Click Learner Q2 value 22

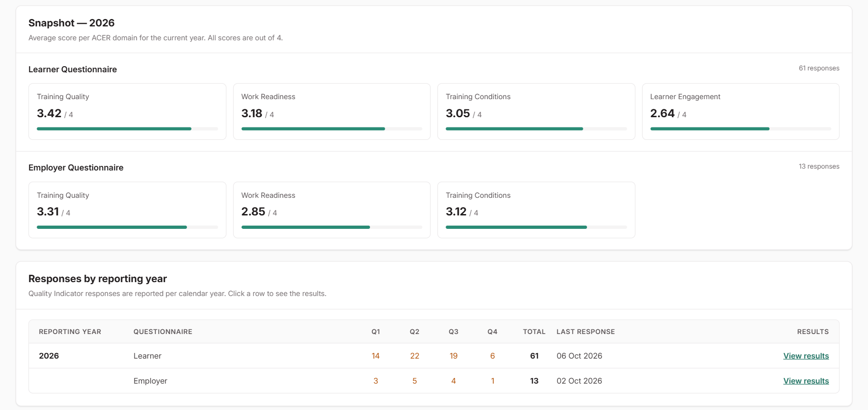click(x=415, y=356)
